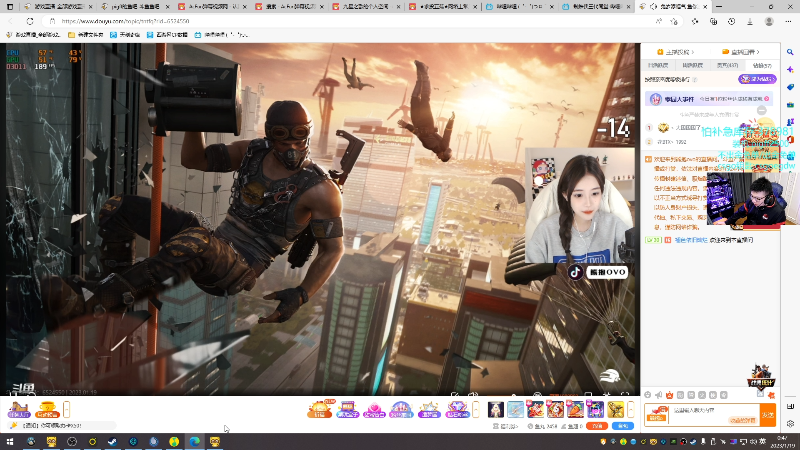This screenshot has height=450, width=800.
Task: Open the green-yellow globe taskbar app
Action: (x=174, y=441)
